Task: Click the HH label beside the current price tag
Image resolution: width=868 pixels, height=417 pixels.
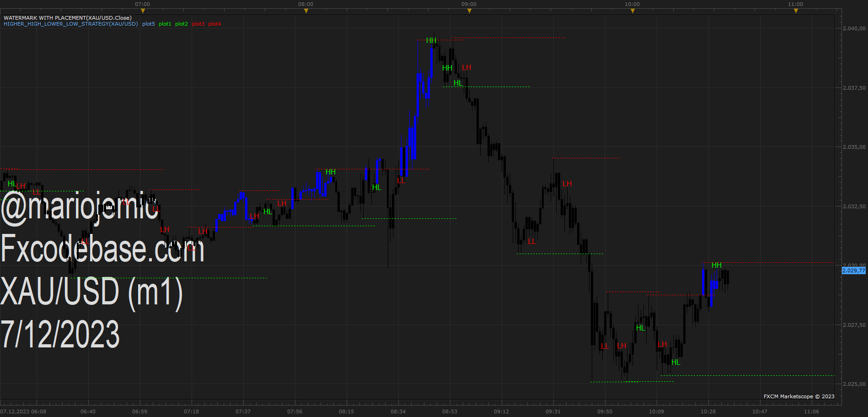Action: point(717,265)
